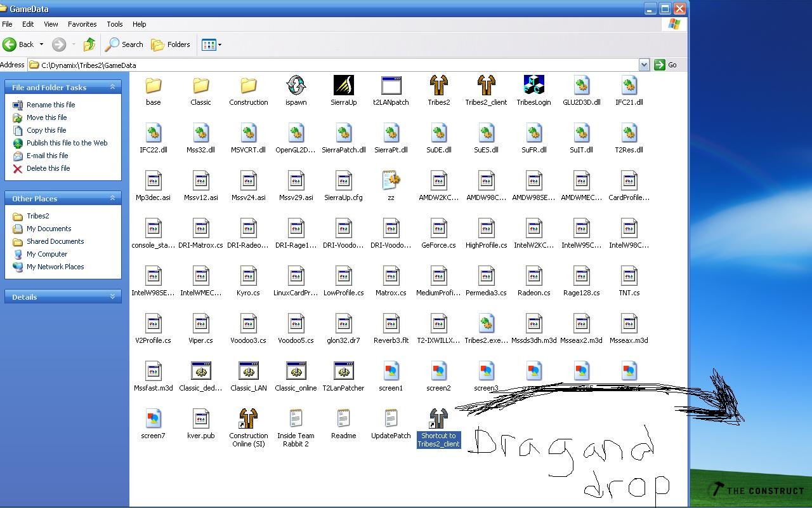This screenshot has width=812, height=508.
Task: Select the ispawn application icon
Action: [296, 86]
